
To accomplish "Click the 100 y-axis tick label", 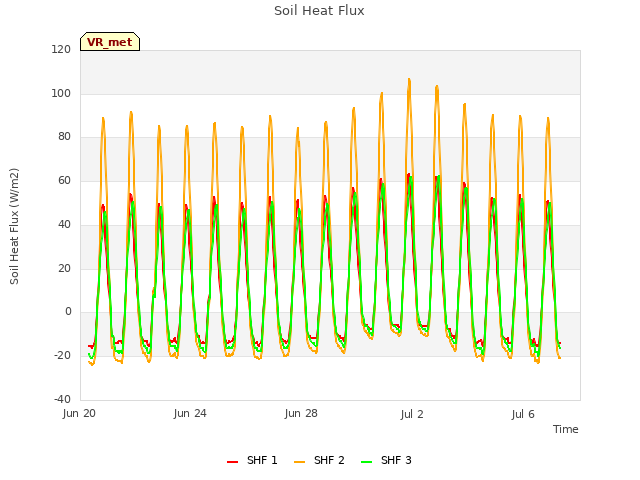I will (x=61, y=93).
